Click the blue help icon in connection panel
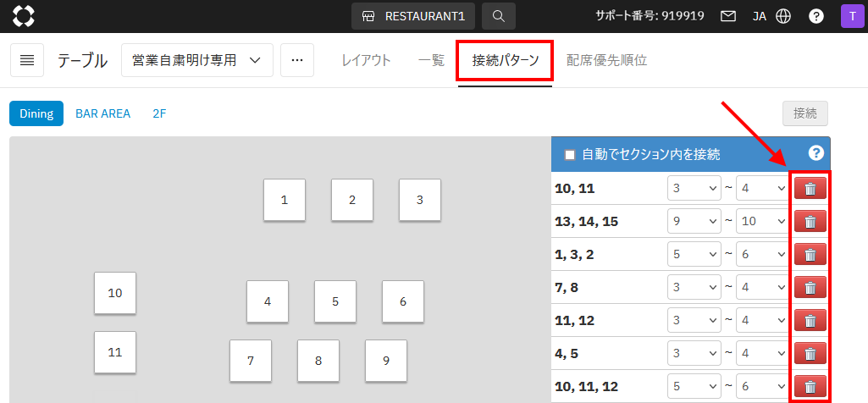Viewport: 868px width, 403px height. click(816, 153)
